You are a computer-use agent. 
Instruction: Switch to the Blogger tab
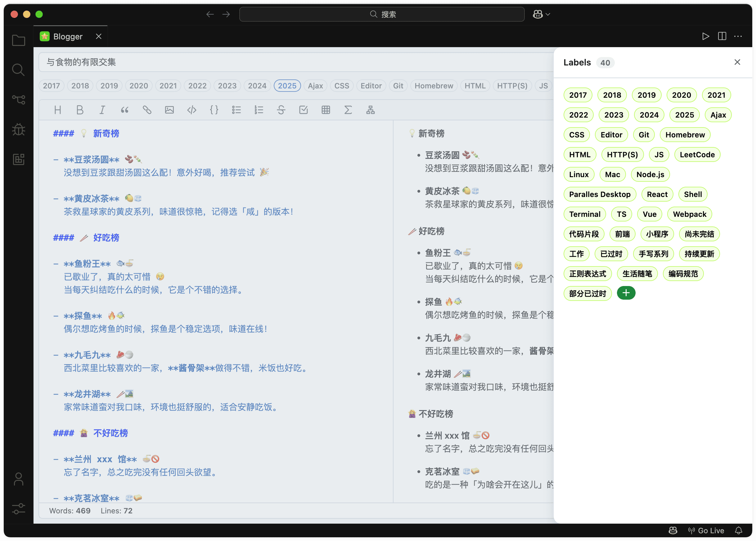[68, 36]
